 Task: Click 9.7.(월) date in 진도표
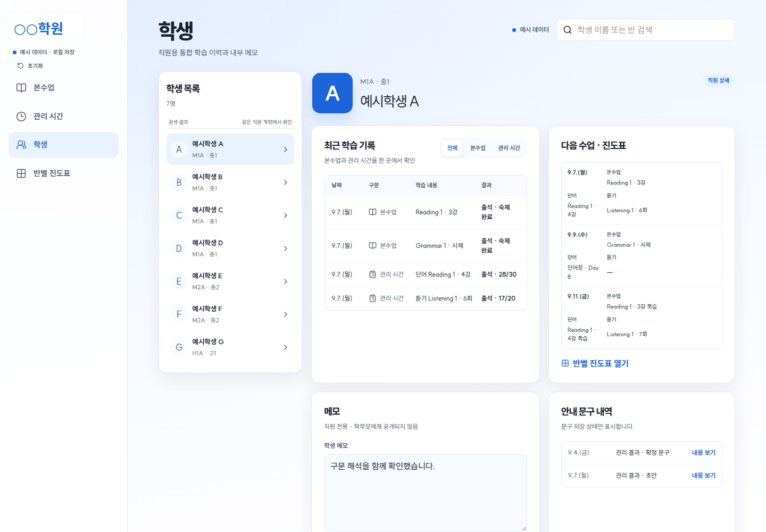[x=577, y=172]
